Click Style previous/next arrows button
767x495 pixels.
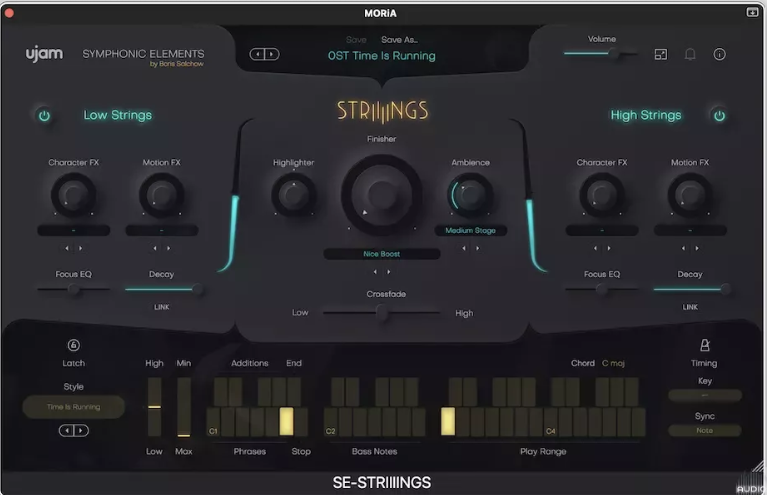tap(73, 430)
